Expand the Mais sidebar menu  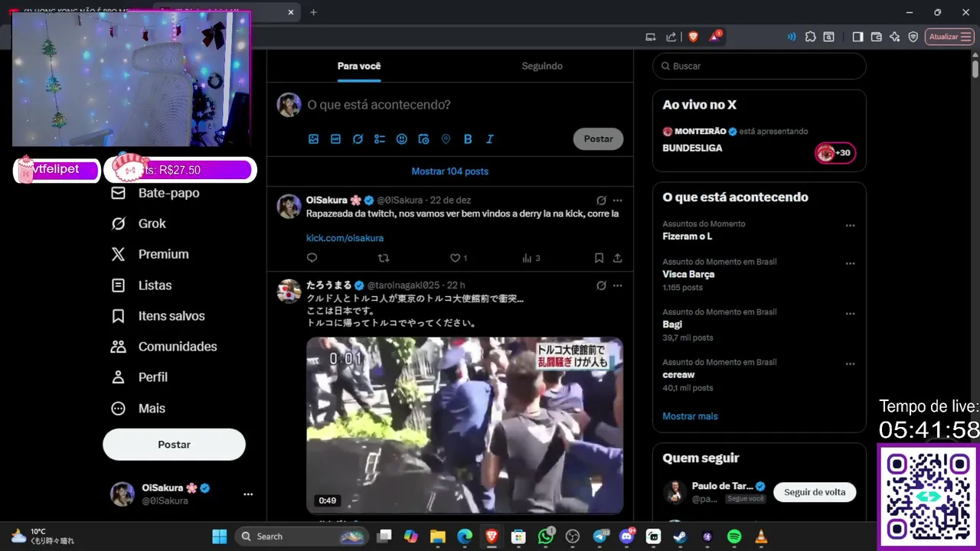coord(138,409)
